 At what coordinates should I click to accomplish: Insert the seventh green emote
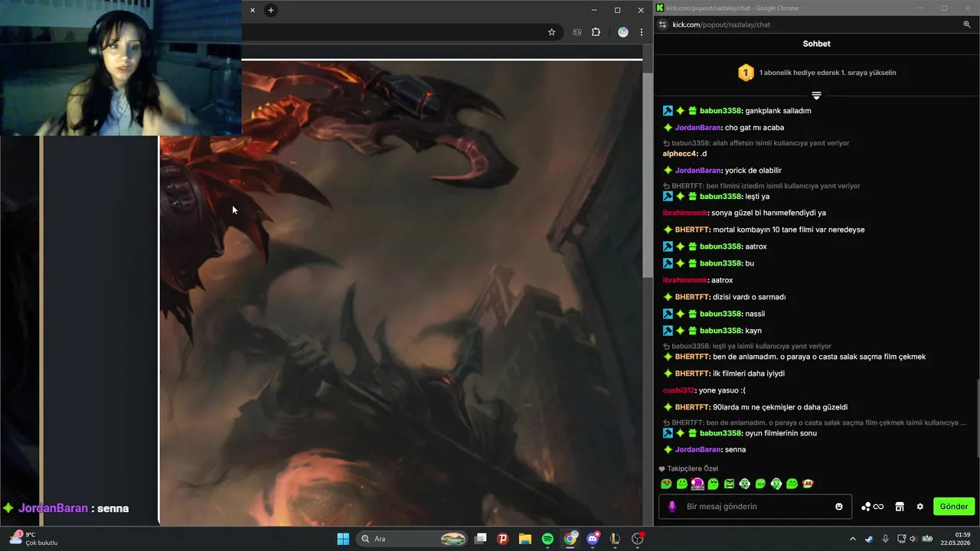click(760, 484)
